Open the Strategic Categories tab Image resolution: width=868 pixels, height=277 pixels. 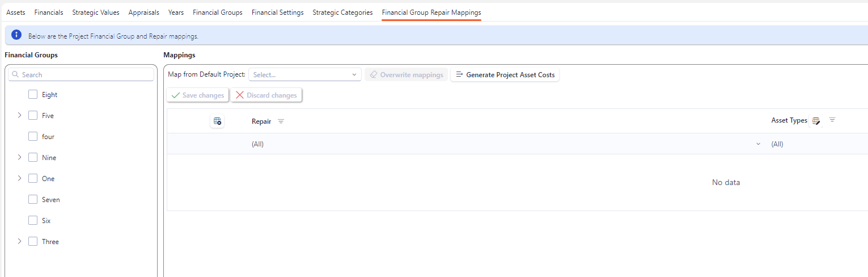[342, 12]
